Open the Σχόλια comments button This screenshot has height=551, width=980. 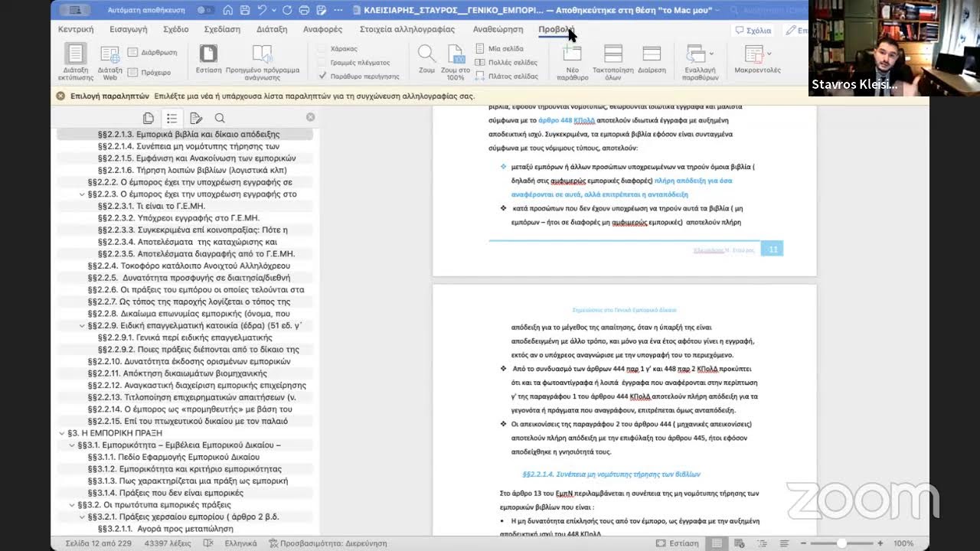click(753, 31)
